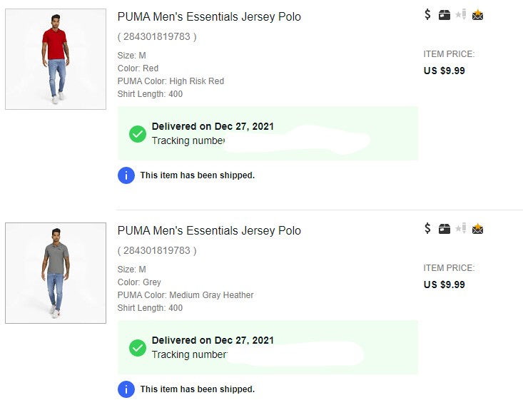This screenshot has height=420, width=523.
Task: Open the red PUMA polo product thumbnail
Action: click(56, 59)
